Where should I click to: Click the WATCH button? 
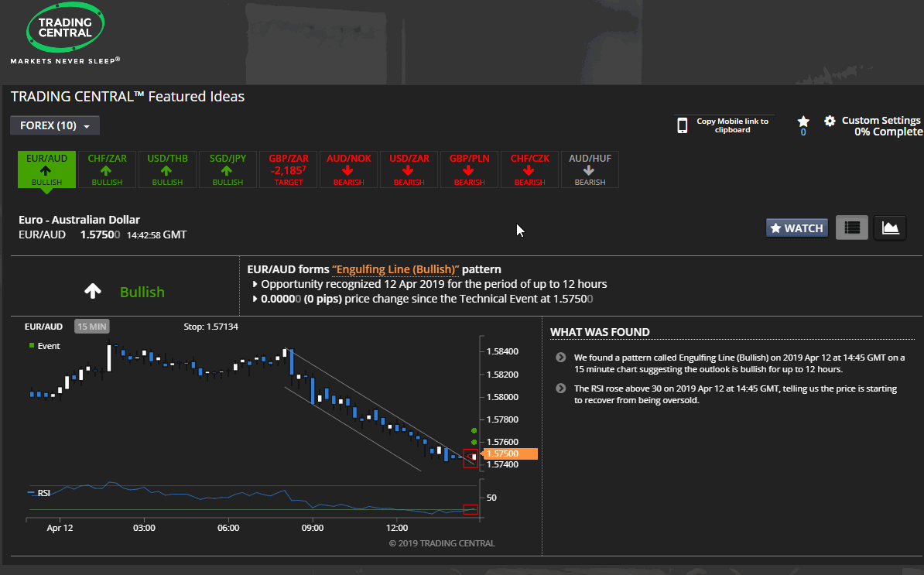click(x=797, y=228)
